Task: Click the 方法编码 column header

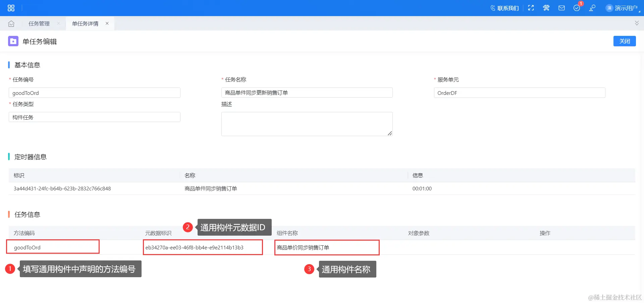Action: coord(24,233)
